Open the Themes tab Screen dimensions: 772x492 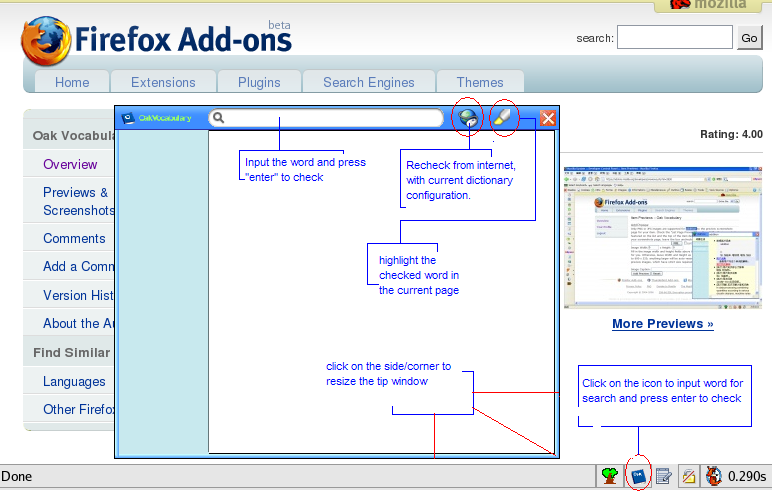[480, 82]
